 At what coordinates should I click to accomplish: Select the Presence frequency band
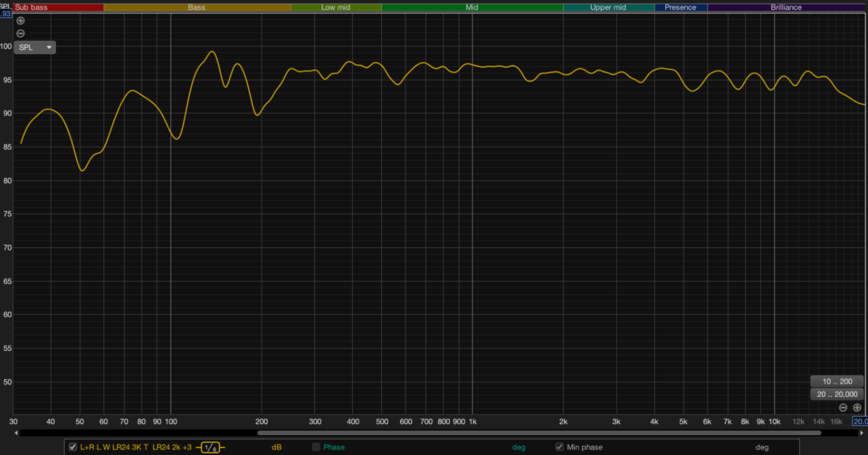click(680, 7)
